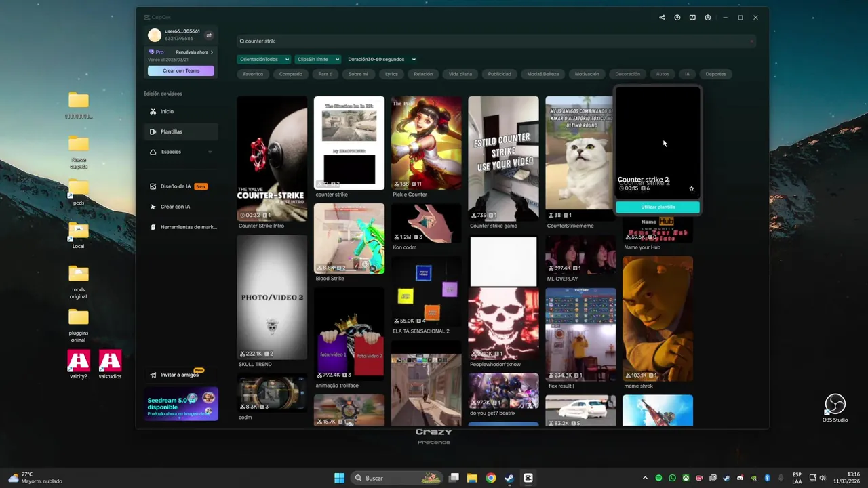Open the Orientación Todos dropdown
Screen dimensions: 868x488
(264, 59)
